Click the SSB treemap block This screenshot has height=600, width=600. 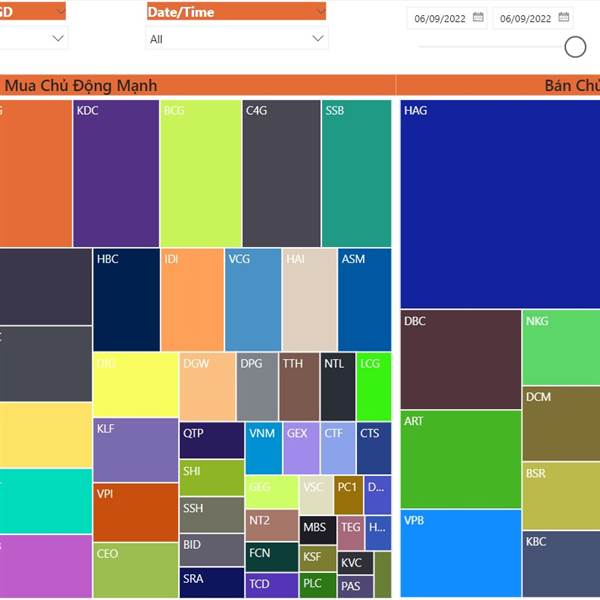point(357,173)
